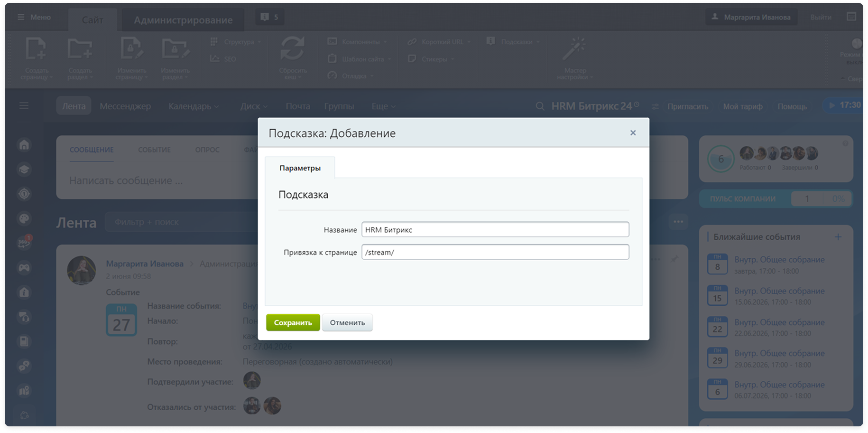This screenshot has width=868, height=433.
Task: Open the Параметры tab in dialog
Action: tap(300, 168)
